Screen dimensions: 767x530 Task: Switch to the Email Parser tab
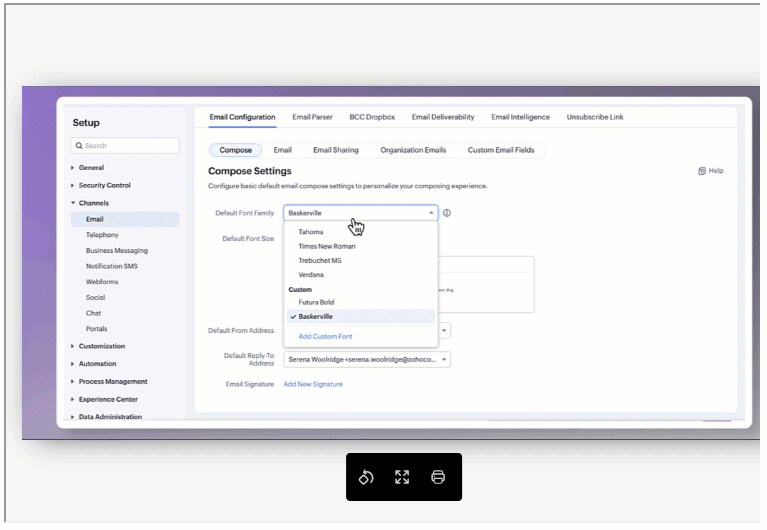point(312,117)
